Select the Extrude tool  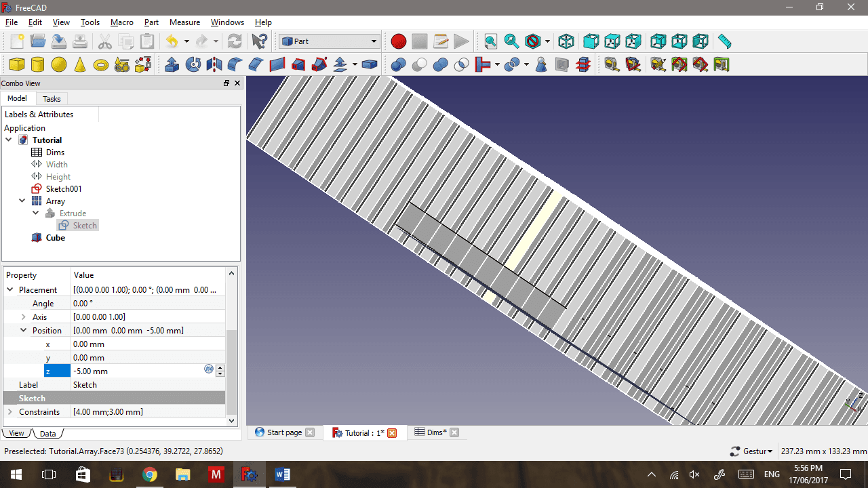171,64
